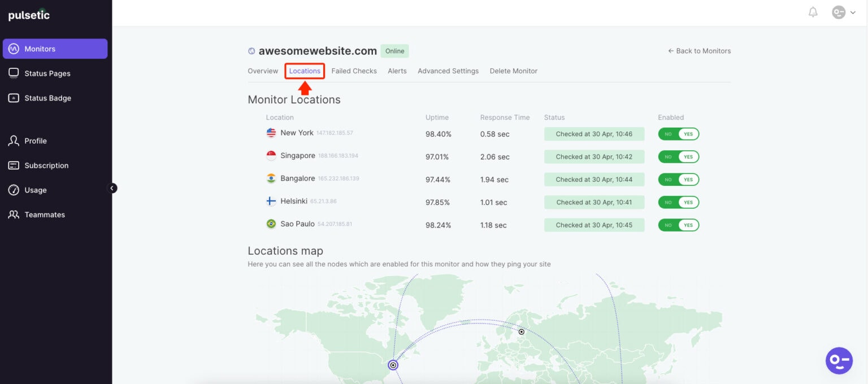Image resolution: width=868 pixels, height=384 pixels.
Task: Click the Delete Monitor link
Action: (x=513, y=71)
